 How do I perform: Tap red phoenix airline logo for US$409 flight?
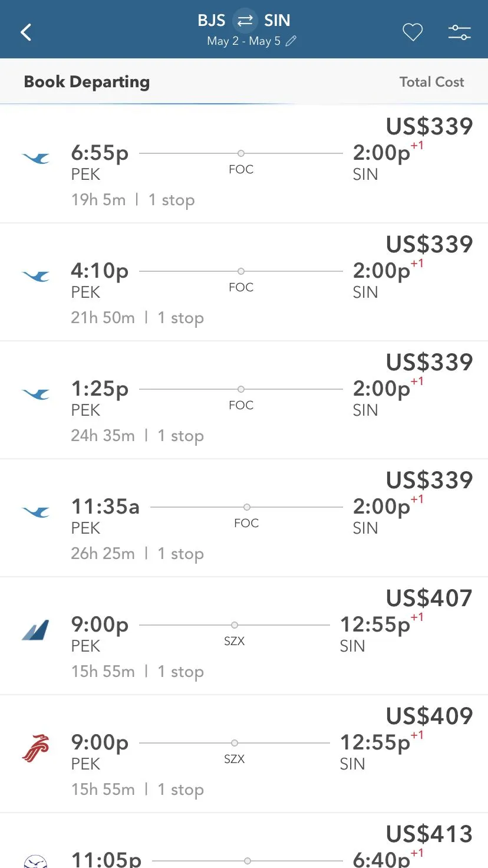(x=36, y=748)
